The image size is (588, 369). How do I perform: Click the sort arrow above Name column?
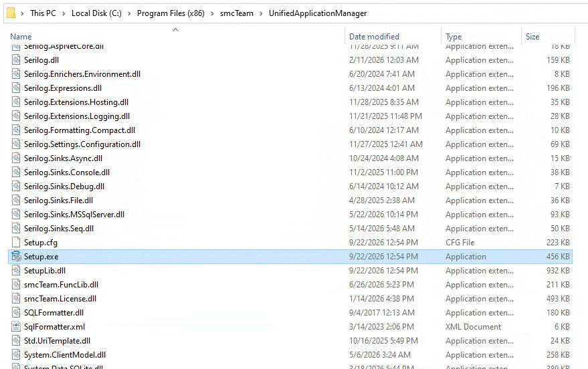(x=175, y=29)
